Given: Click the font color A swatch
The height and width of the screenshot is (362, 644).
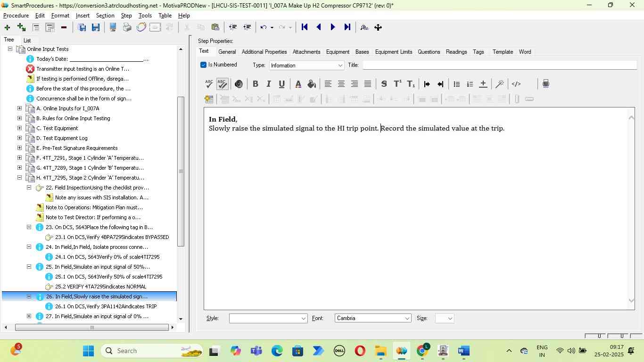Looking at the screenshot, I should 298,84.
